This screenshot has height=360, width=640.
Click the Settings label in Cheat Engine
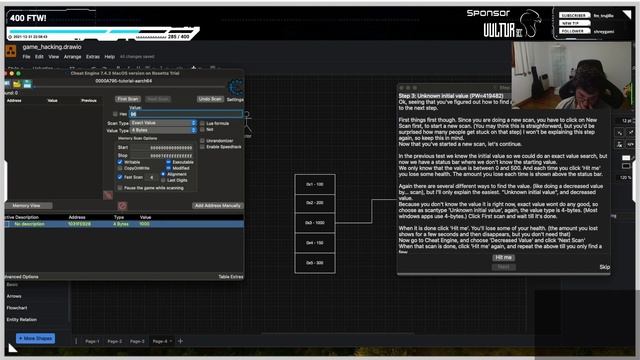pyautogui.click(x=235, y=100)
